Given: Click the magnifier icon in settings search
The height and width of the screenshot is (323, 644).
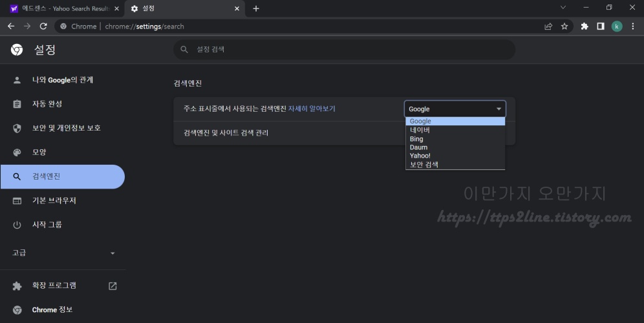Looking at the screenshot, I should [184, 49].
